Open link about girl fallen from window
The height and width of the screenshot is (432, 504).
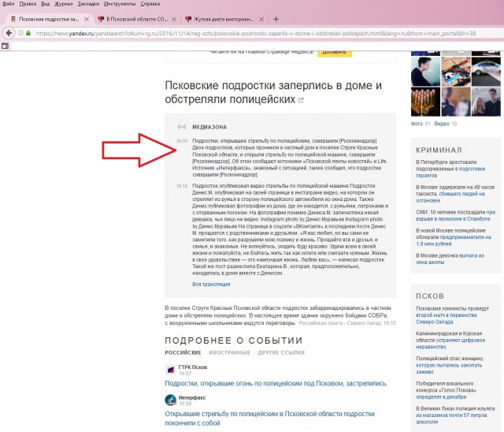[450, 259]
